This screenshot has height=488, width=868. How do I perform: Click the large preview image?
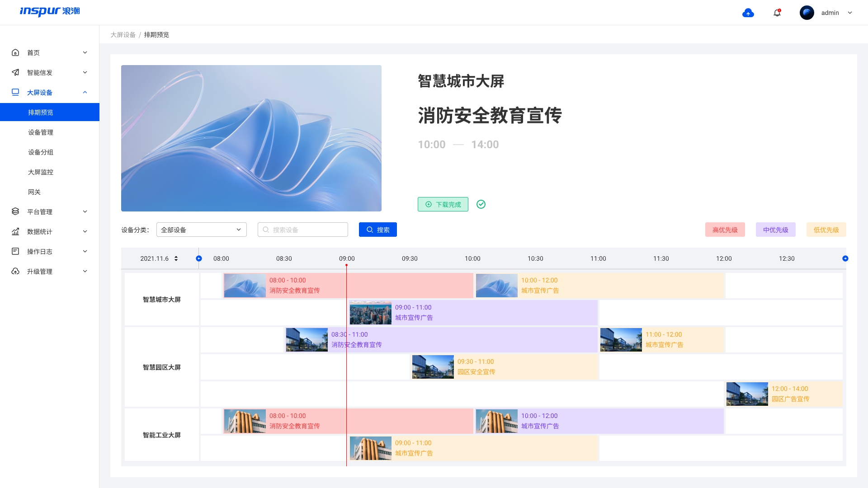click(251, 138)
